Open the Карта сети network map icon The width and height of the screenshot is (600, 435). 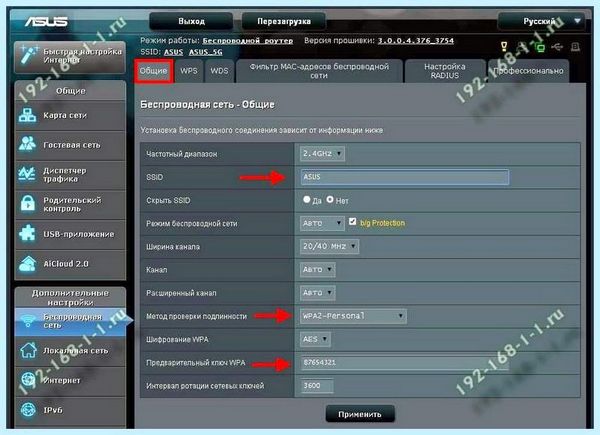click(x=27, y=115)
